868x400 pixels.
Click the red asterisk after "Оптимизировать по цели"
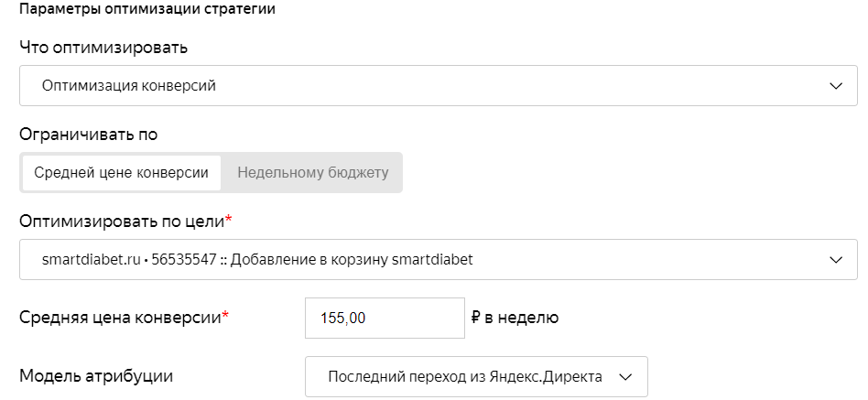tap(229, 220)
